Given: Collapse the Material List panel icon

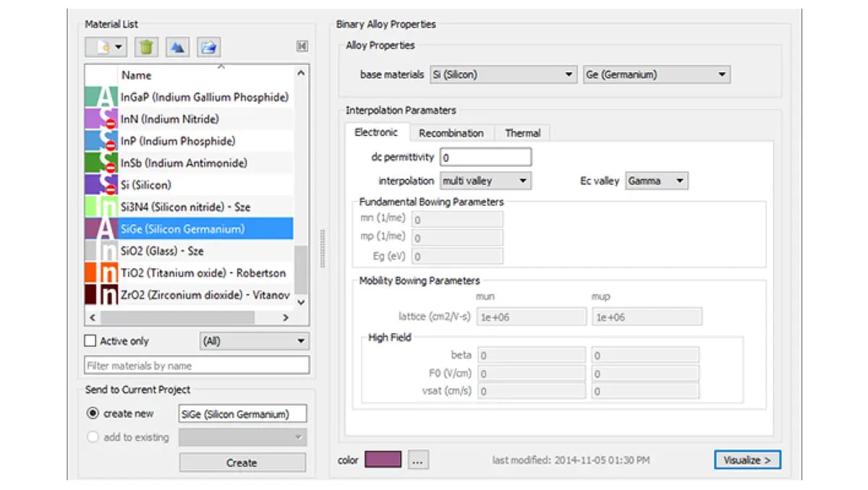Looking at the screenshot, I should coord(302,46).
